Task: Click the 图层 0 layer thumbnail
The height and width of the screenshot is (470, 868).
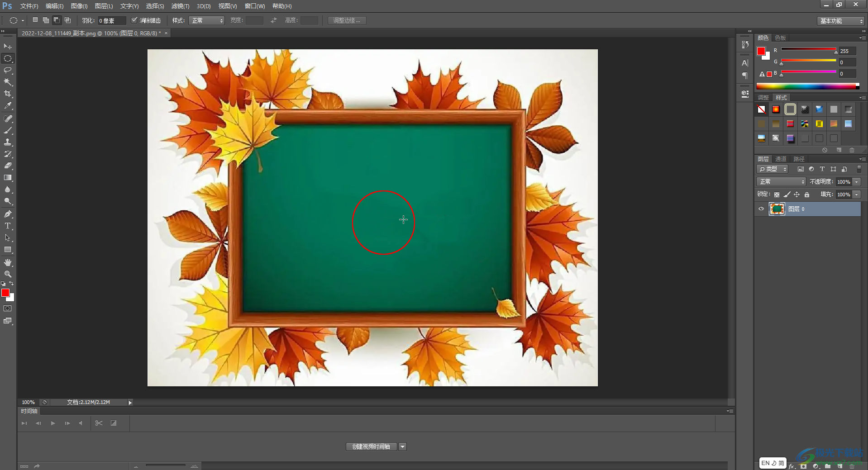Action: 777,209
